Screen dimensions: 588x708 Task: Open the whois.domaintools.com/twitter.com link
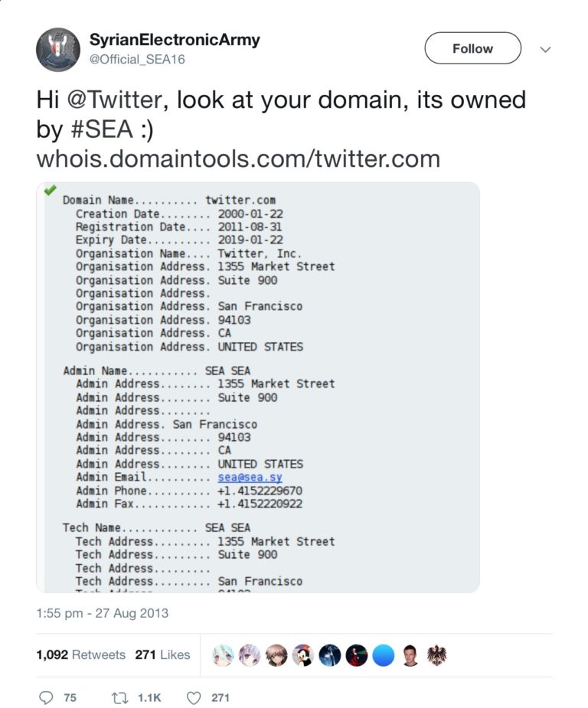point(238,158)
